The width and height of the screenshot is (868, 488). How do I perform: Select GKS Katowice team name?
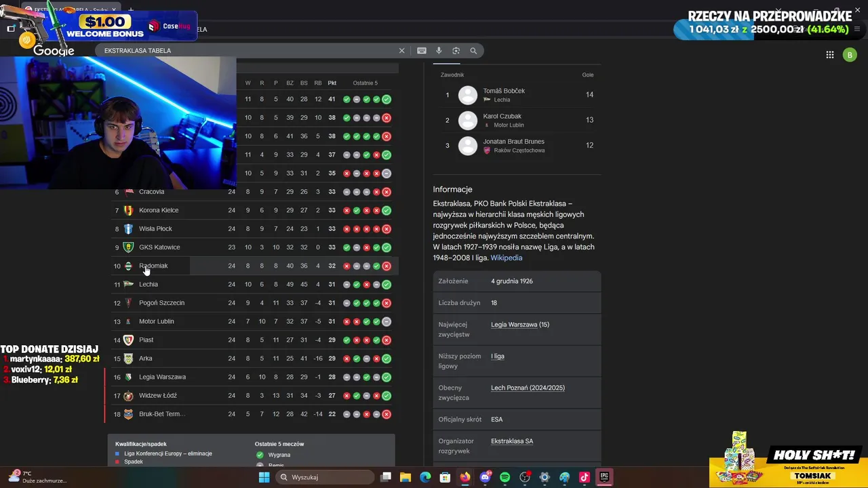click(x=159, y=247)
